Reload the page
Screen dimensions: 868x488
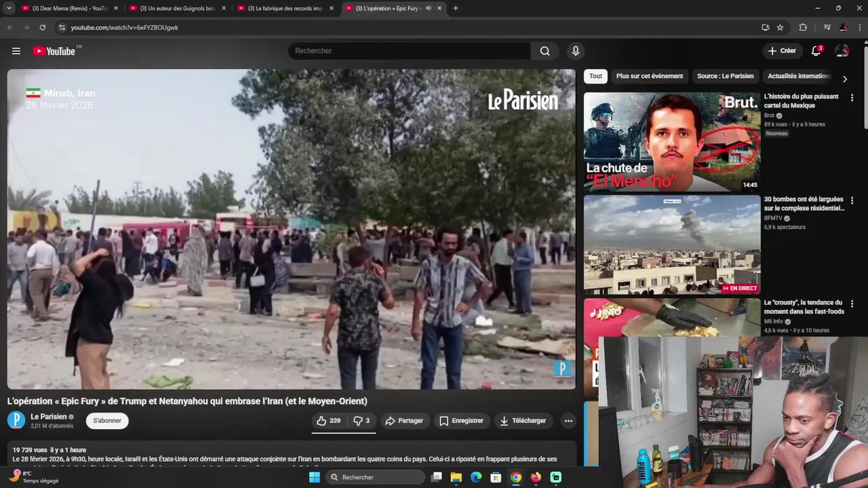pos(42,28)
